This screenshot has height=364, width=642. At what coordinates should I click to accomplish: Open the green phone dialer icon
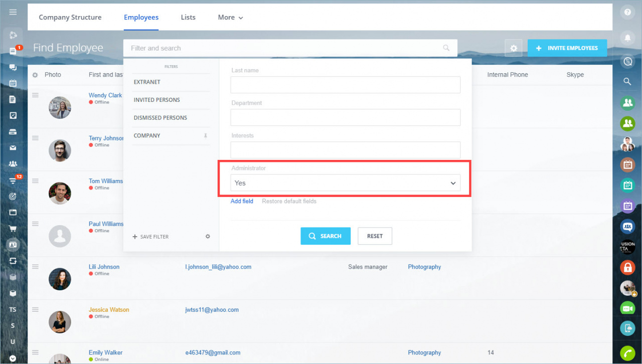pyautogui.click(x=627, y=353)
